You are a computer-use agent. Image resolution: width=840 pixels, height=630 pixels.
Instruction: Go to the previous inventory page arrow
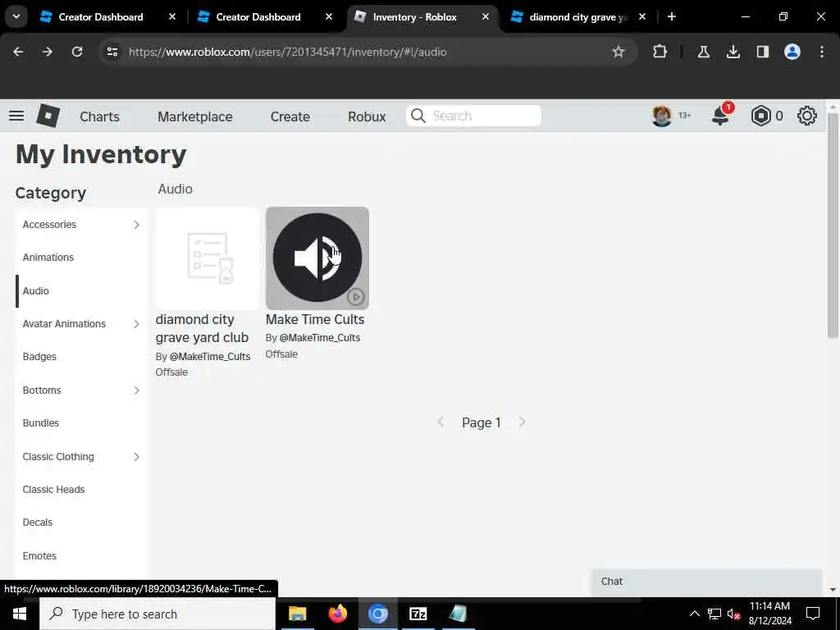441,422
